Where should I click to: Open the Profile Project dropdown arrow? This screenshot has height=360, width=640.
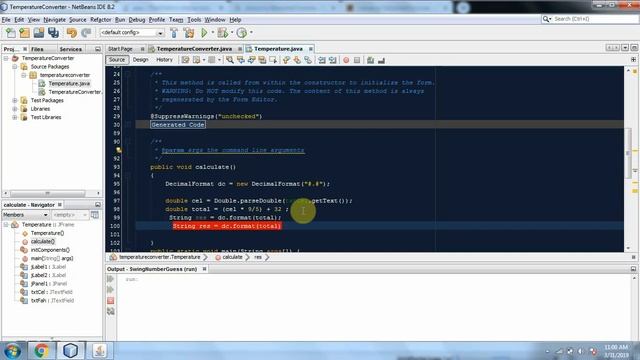pyautogui.click(x=251, y=33)
